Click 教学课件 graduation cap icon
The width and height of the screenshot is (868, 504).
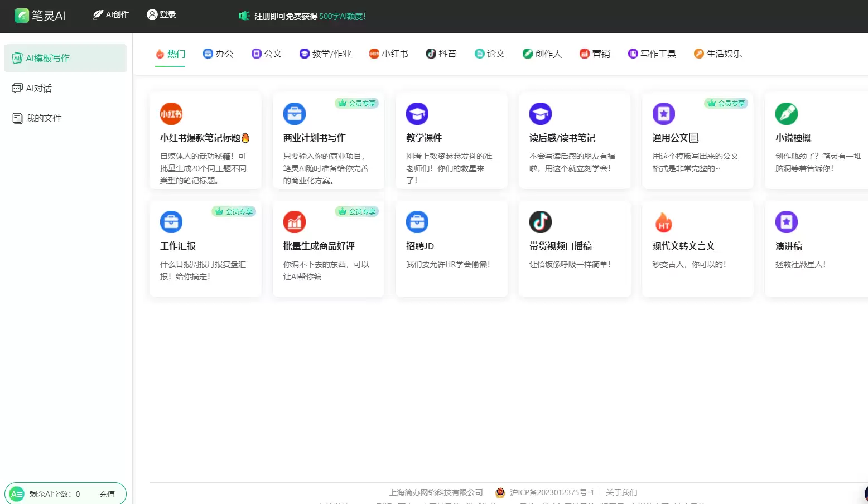coord(417,114)
